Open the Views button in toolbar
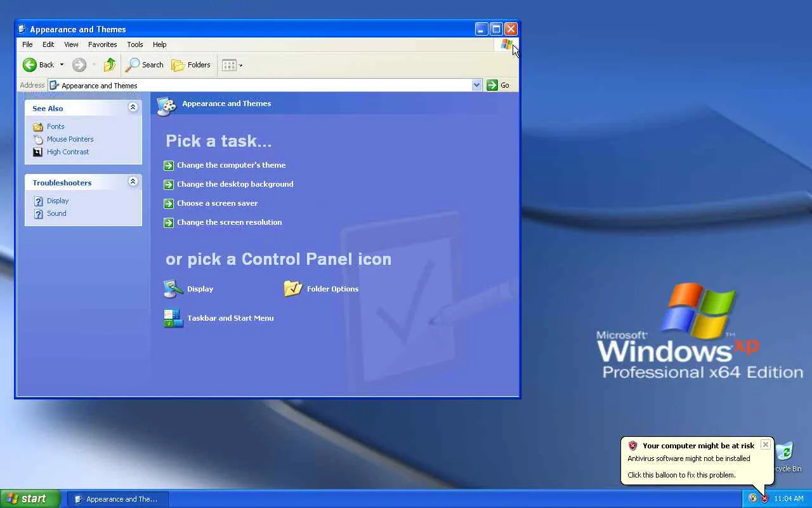The image size is (812, 508). 232,65
